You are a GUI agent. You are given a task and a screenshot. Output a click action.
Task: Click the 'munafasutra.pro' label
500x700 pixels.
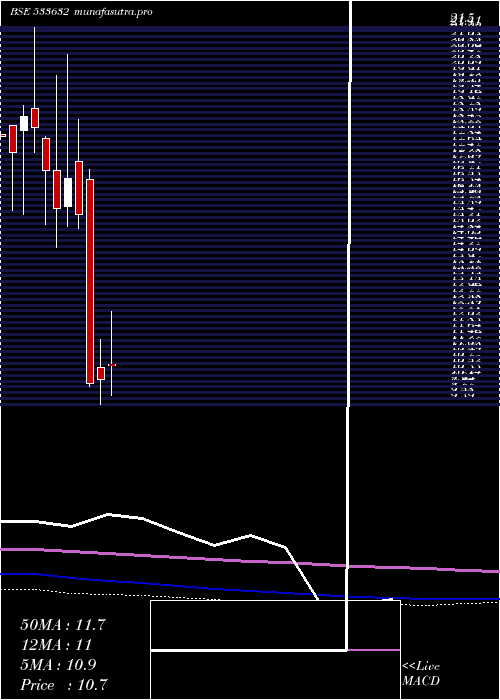[113, 12]
